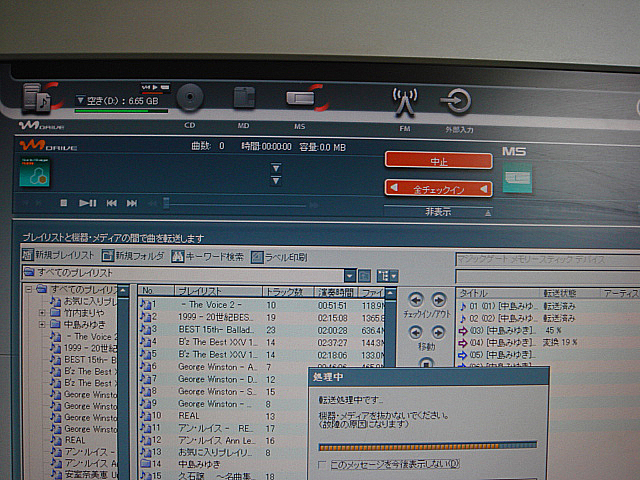Screen dimensions: 640x480
Task: Open the FM radio antenna icon
Action: tap(404, 102)
